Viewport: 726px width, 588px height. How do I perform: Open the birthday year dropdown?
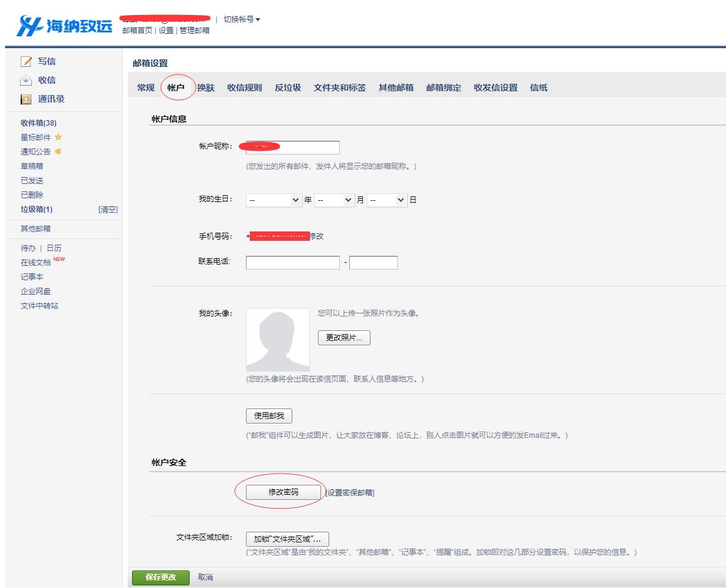274,200
